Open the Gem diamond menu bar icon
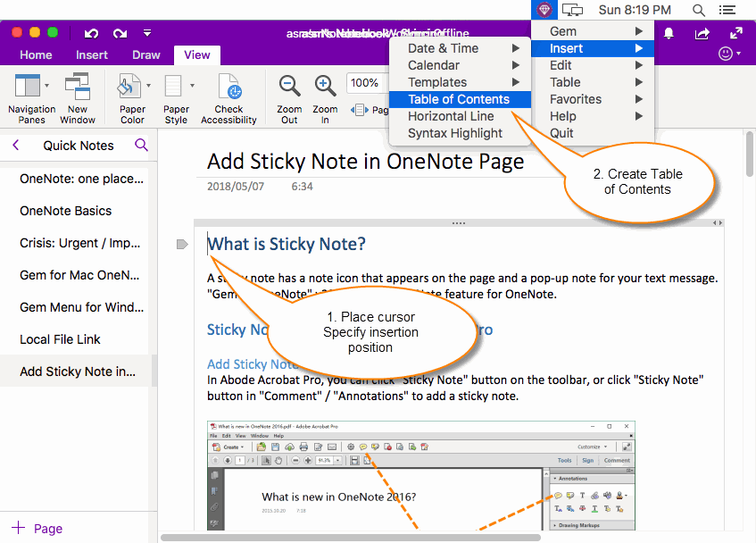Viewport: 756px width, 543px height. pos(544,10)
